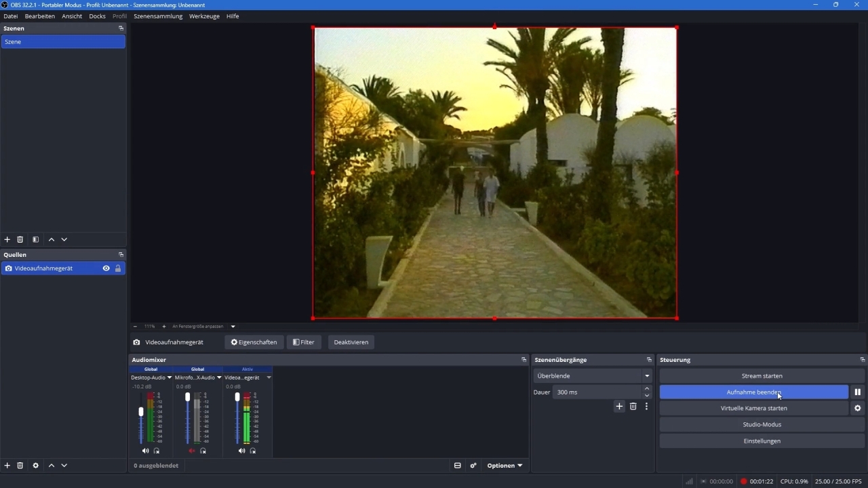Toggle audio mixer layout icon
This screenshot has height=488, width=868.
click(458, 466)
